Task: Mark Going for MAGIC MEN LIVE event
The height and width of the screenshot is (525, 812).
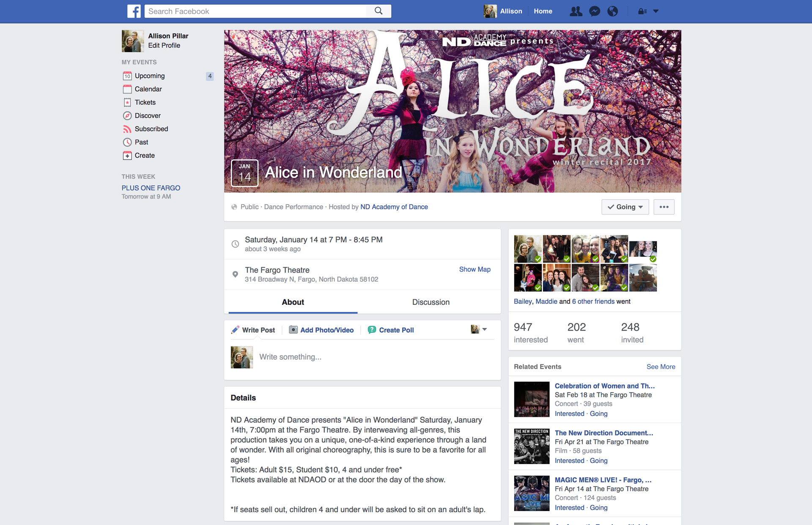Action: click(x=598, y=508)
